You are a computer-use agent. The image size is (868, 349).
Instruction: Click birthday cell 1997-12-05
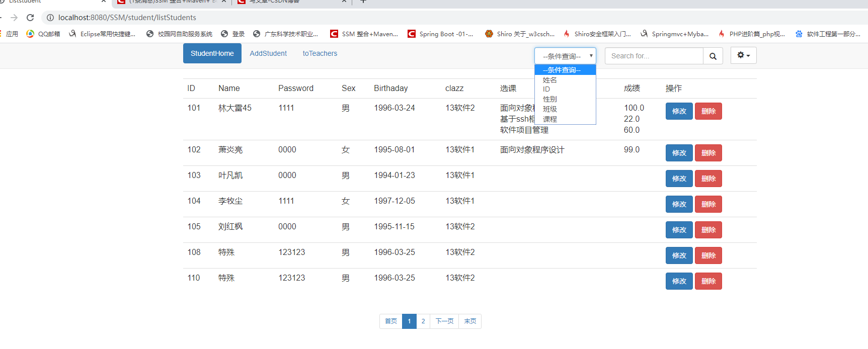click(x=394, y=201)
